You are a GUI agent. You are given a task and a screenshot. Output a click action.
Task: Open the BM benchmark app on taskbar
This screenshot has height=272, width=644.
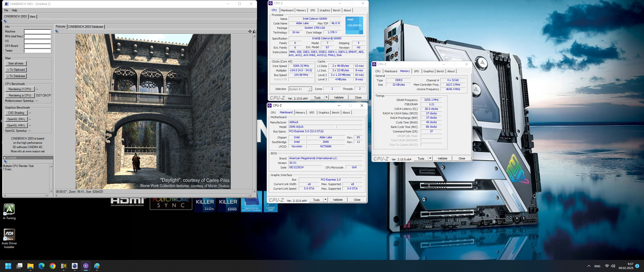pos(64,266)
